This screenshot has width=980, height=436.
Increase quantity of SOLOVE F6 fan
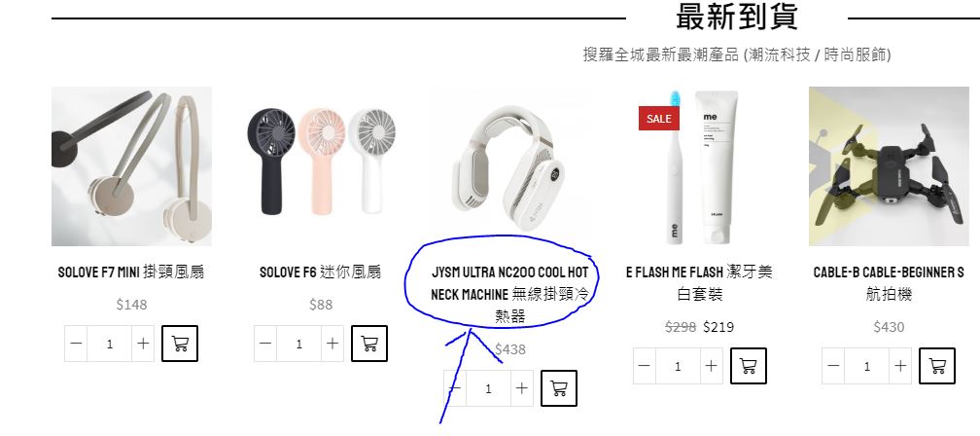(x=332, y=344)
